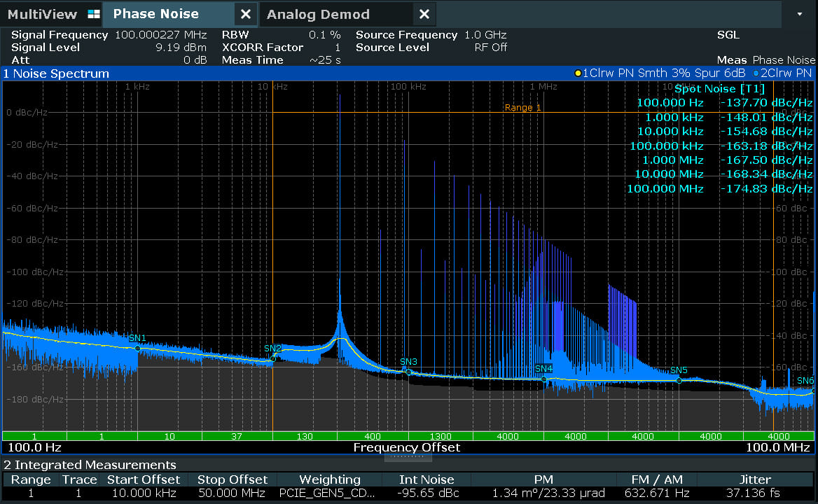Click the yellow trace 1 legend dot
Image resolution: width=818 pixels, height=504 pixels.
tap(578, 73)
